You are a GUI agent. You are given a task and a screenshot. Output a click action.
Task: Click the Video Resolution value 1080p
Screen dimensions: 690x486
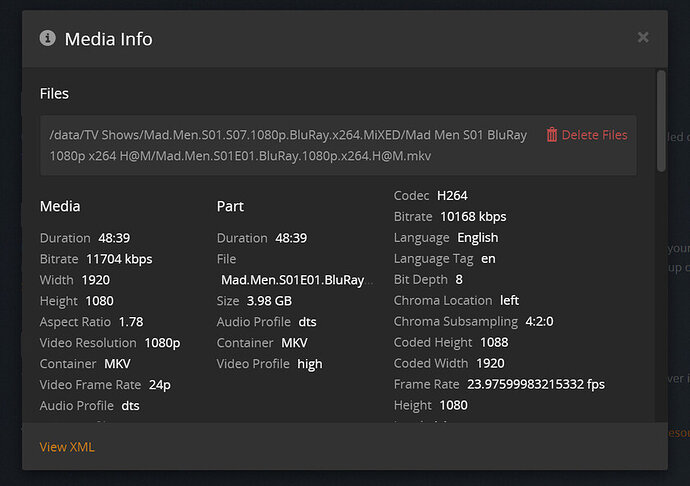coord(162,343)
